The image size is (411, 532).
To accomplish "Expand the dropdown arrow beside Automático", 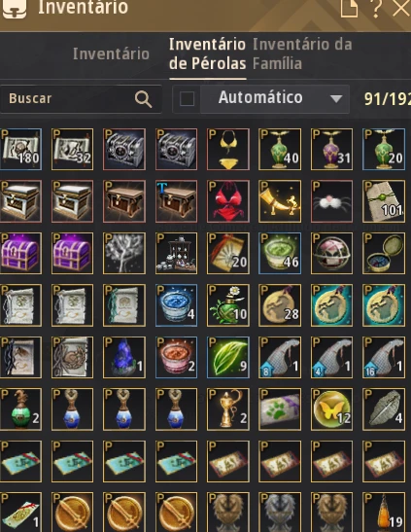I will point(336,99).
